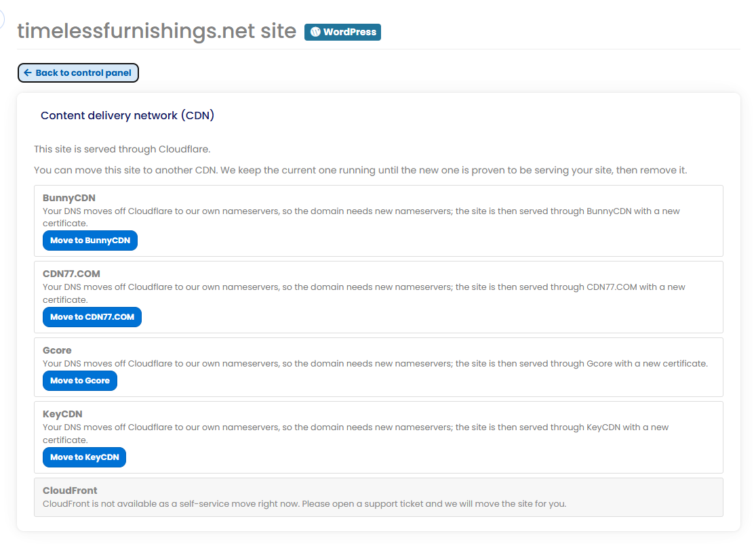Click the WordPress badge next to site title

342,32
